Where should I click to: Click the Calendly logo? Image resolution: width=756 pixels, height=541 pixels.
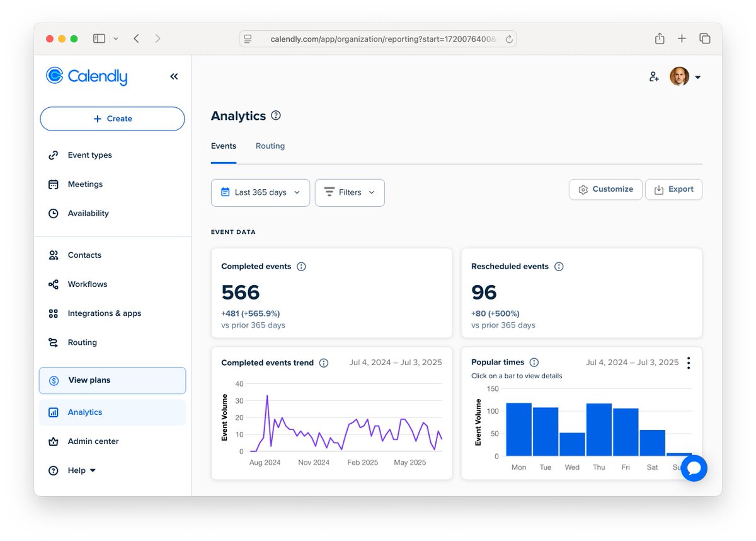pos(87,76)
